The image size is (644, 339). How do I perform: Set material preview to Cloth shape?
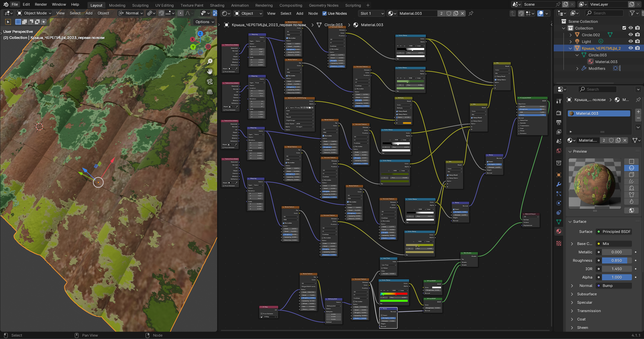tap(631, 195)
